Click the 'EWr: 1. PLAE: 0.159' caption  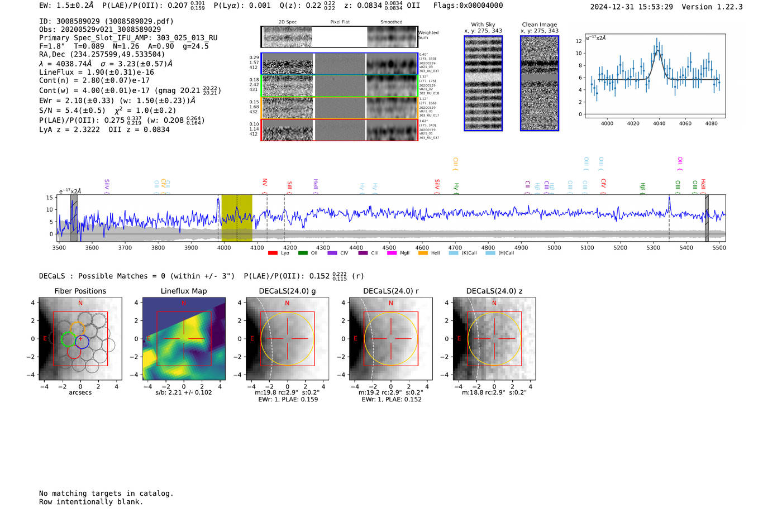(x=288, y=399)
